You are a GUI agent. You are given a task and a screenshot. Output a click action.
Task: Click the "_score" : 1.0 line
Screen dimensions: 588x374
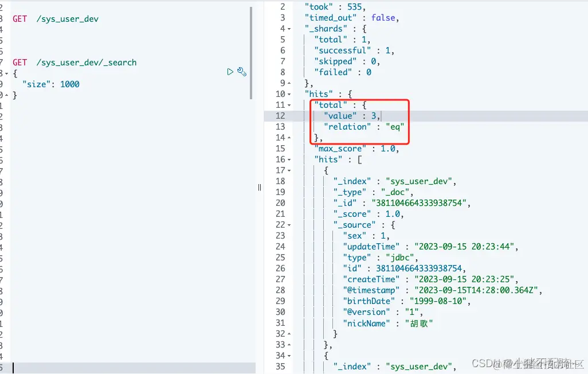point(369,214)
